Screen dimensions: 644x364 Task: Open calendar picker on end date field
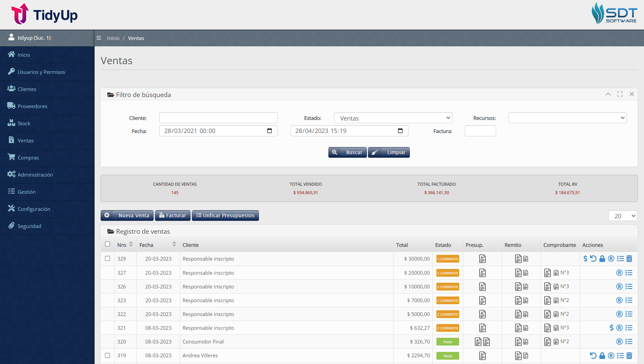[x=400, y=131]
